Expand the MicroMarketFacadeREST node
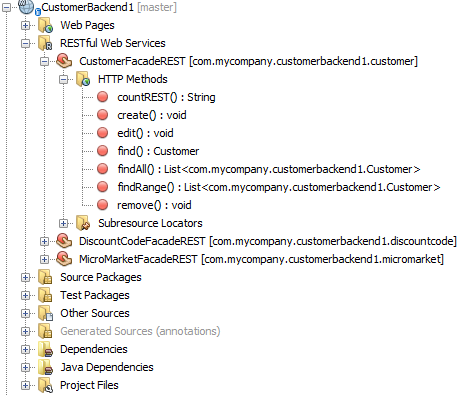Image resolution: width=457 pixels, height=395 pixels. coord(44,259)
